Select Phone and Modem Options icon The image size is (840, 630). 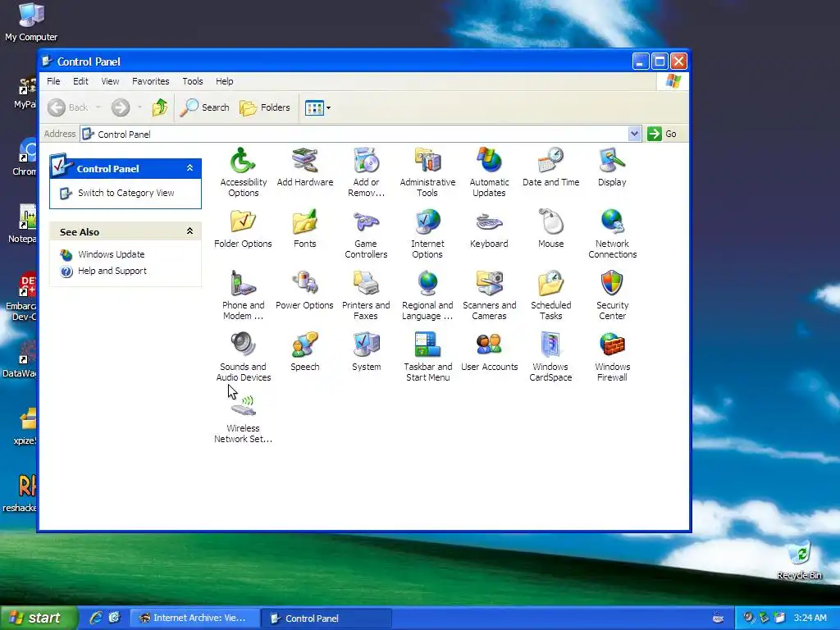243,283
